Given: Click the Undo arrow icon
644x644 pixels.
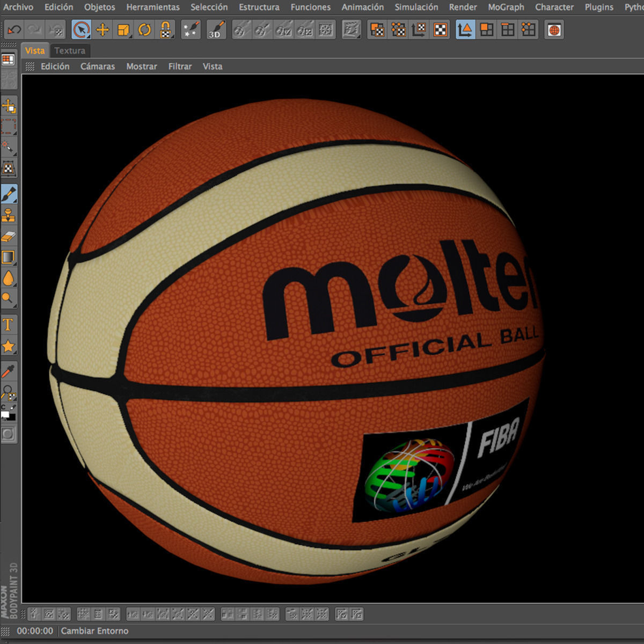Looking at the screenshot, I should [x=14, y=30].
